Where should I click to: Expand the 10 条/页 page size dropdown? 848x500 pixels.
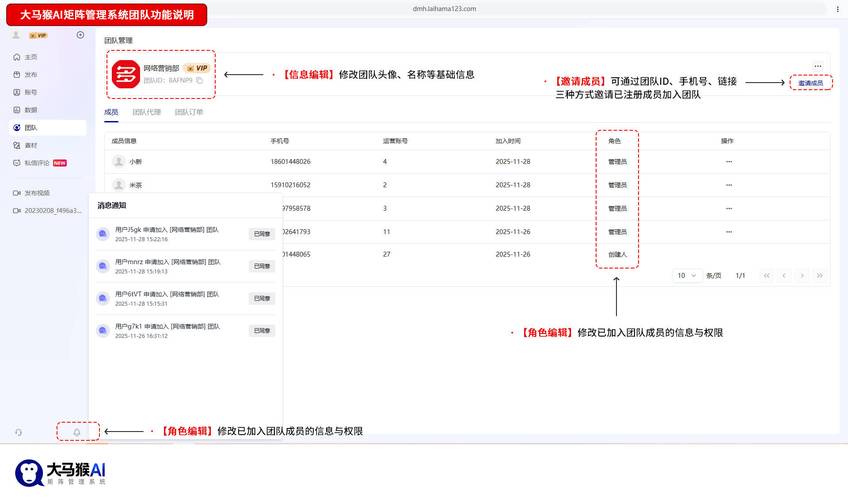(686, 275)
